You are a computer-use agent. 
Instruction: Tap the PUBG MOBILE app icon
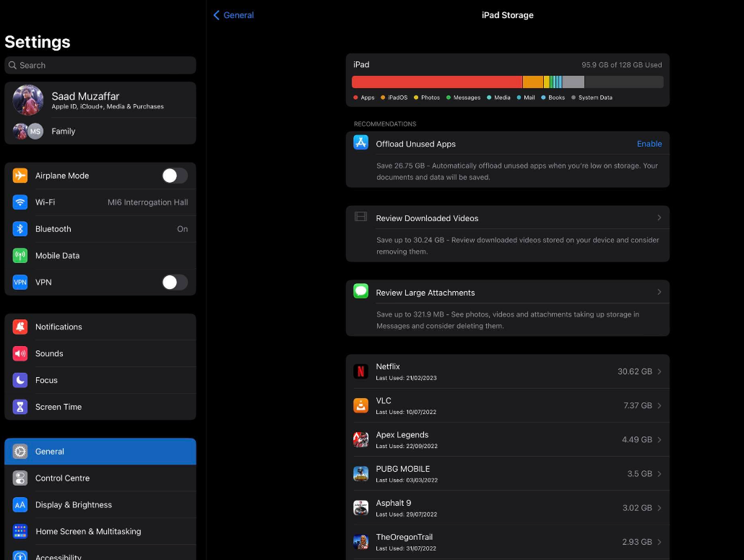coord(360,473)
